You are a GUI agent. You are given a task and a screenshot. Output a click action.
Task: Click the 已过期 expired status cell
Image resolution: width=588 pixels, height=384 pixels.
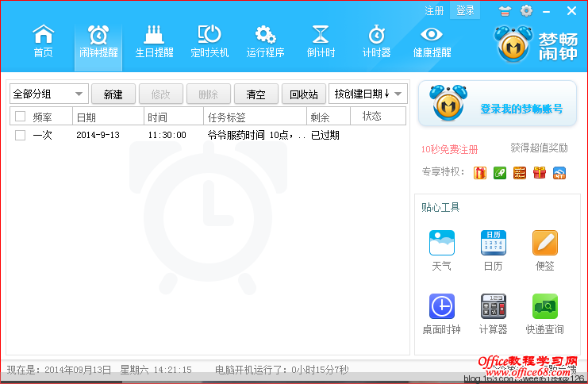click(x=325, y=135)
